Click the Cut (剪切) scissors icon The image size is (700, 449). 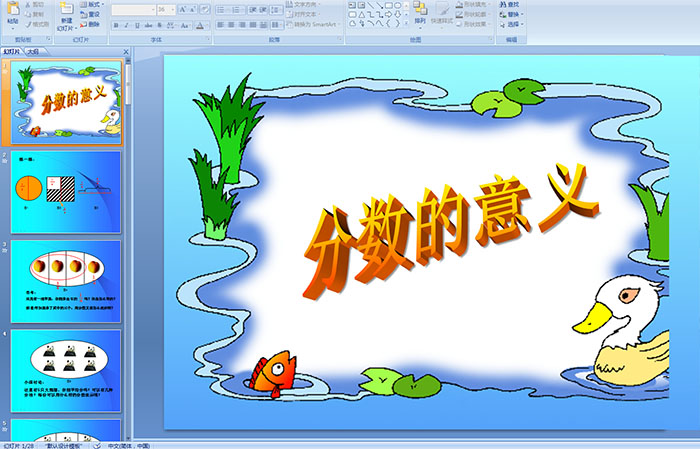click(28, 5)
